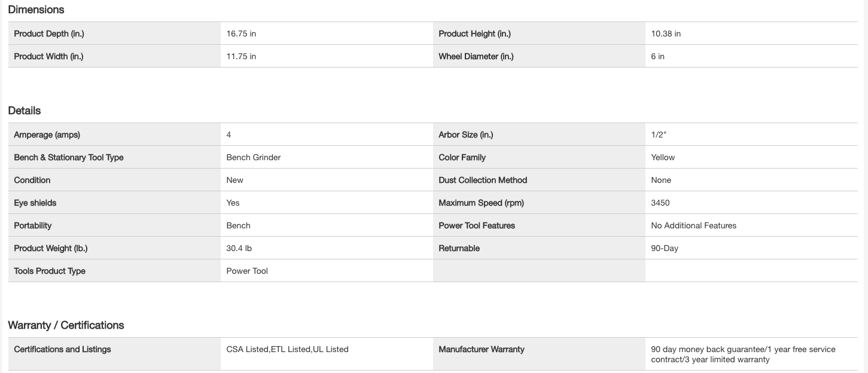Click the CSA Listed,ETL Listed,UL Listed text
The height and width of the screenshot is (373, 868).
point(287,350)
